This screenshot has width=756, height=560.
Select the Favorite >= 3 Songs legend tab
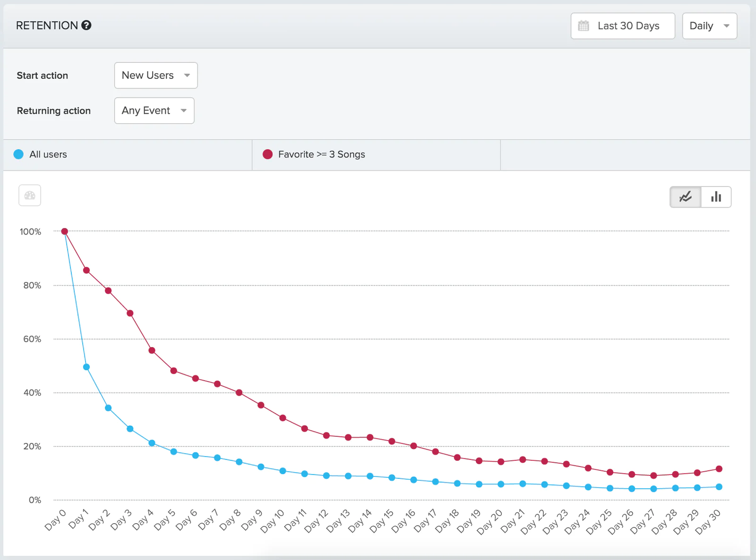tap(376, 154)
